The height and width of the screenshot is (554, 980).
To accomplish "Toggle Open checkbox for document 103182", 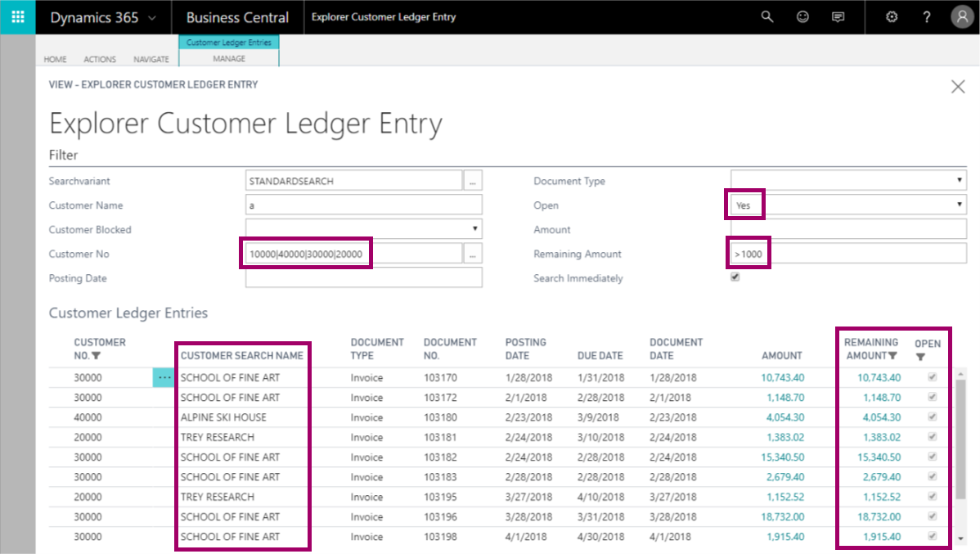I will (x=933, y=457).
